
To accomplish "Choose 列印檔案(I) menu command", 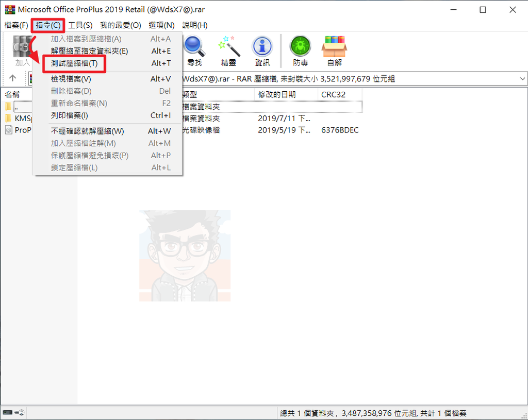I will click(x=108, y=115).
